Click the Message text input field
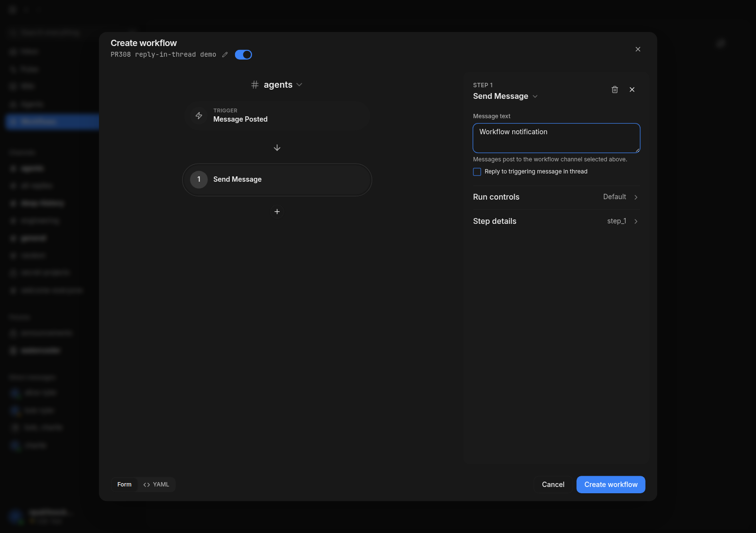 pyautogui.click(x=556, y=138)
